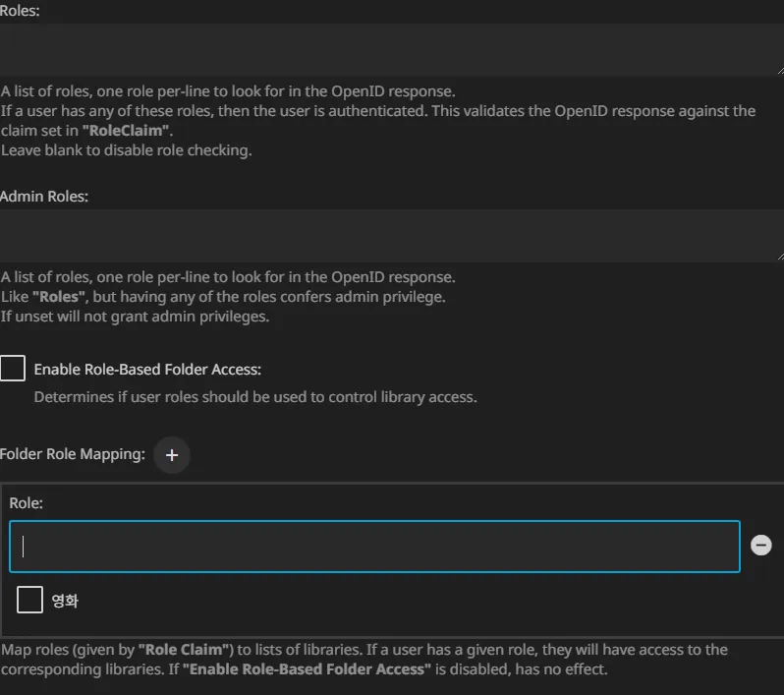
Task: Click into the Admin Roles text area
Action: click(x=391, y=235)
